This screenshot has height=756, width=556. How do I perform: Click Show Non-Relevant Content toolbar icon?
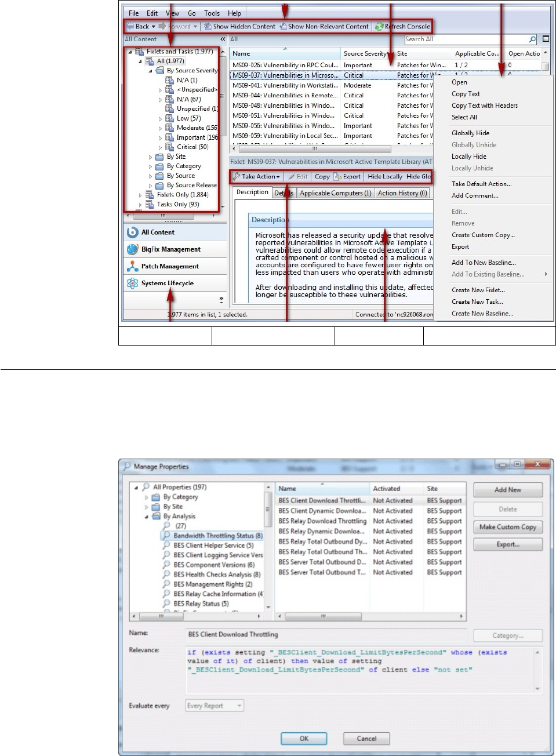coord(284,26)
